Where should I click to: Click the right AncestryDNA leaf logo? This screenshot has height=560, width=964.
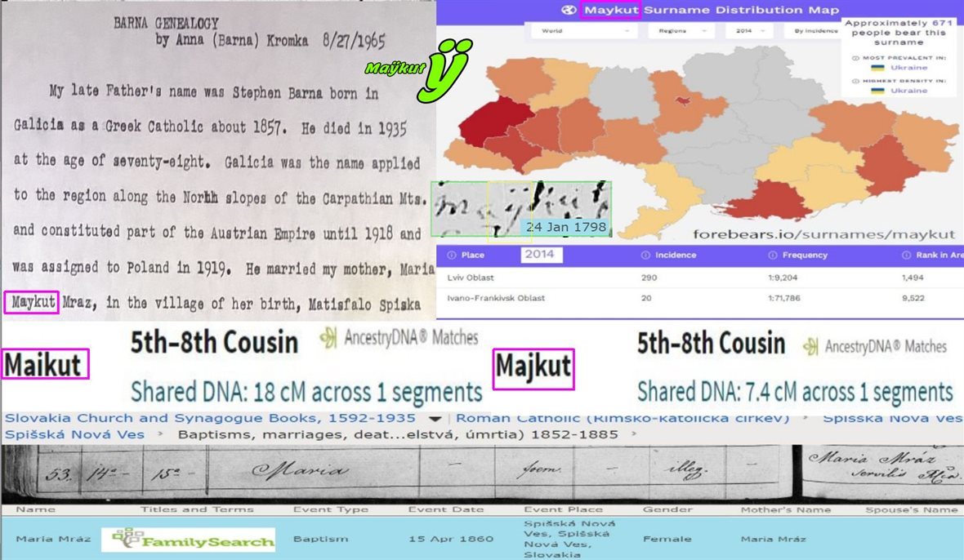(811, 346)
